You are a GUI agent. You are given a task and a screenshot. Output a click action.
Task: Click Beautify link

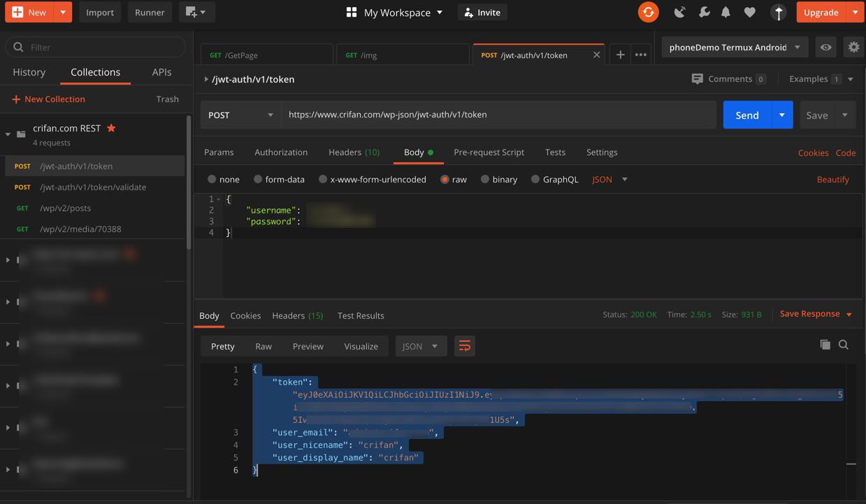click(x=833, y=180)
